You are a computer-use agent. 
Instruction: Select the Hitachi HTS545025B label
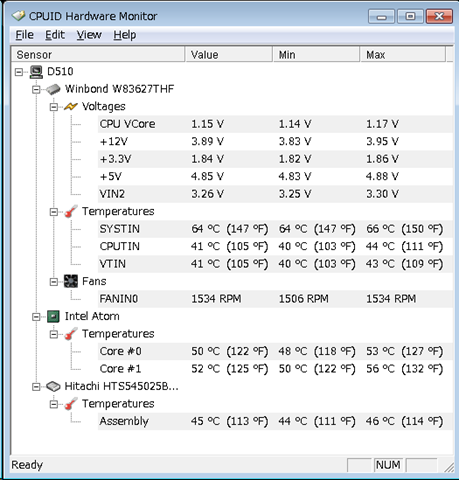tap(122, 386)
